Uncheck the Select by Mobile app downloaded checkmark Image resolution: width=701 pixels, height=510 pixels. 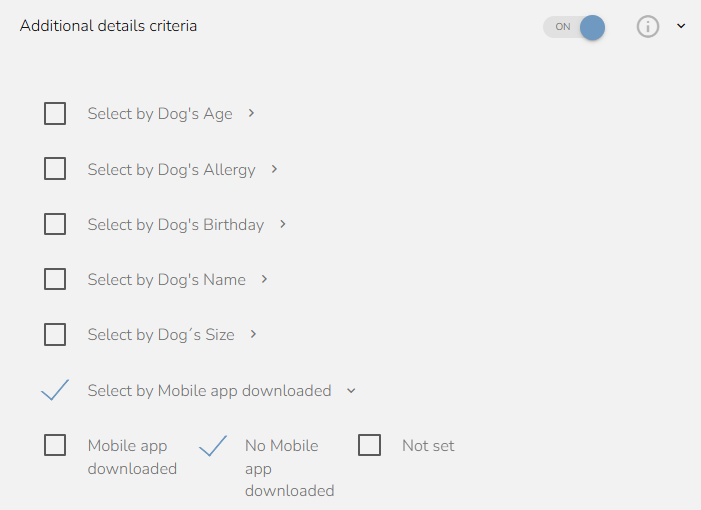pos(55,390)
